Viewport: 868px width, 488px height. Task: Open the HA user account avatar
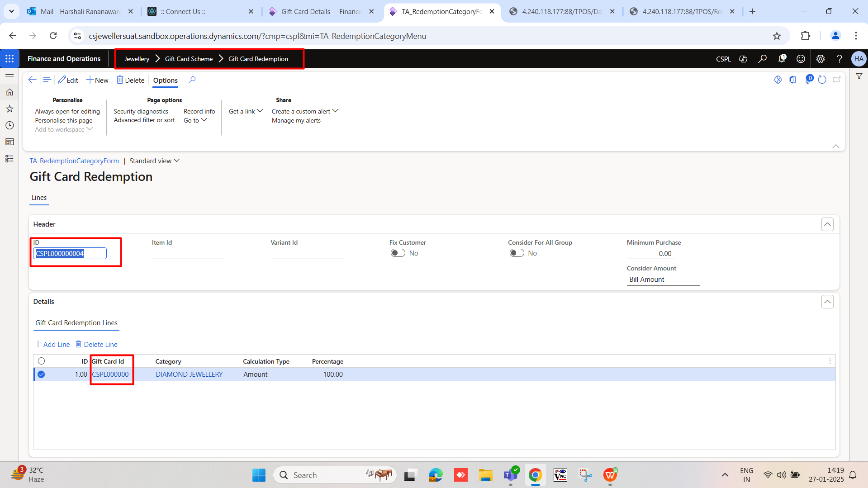point(859,59)
